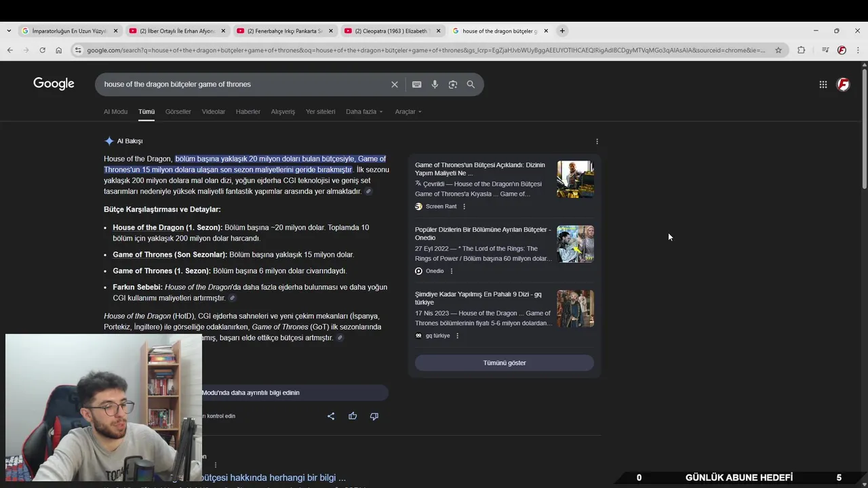
Task: Open AI overview three-dot options
Action: coord(597,142)
